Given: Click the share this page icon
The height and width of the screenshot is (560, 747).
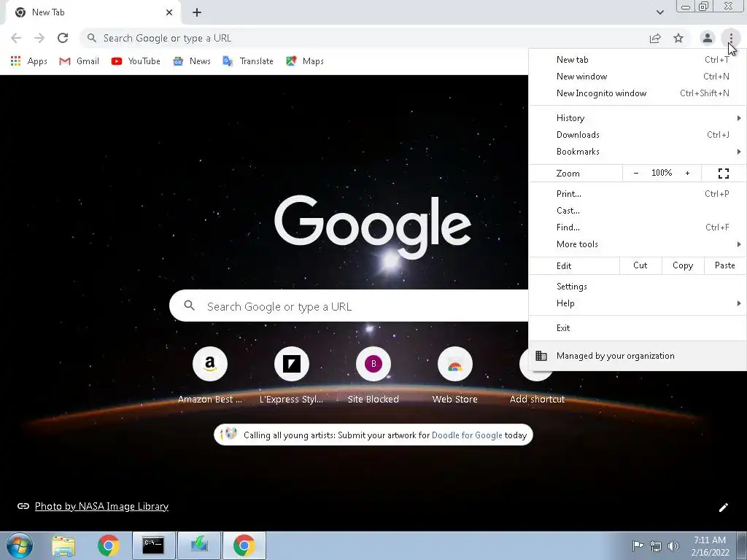Looking at the screenshot, I should (655, 38).
